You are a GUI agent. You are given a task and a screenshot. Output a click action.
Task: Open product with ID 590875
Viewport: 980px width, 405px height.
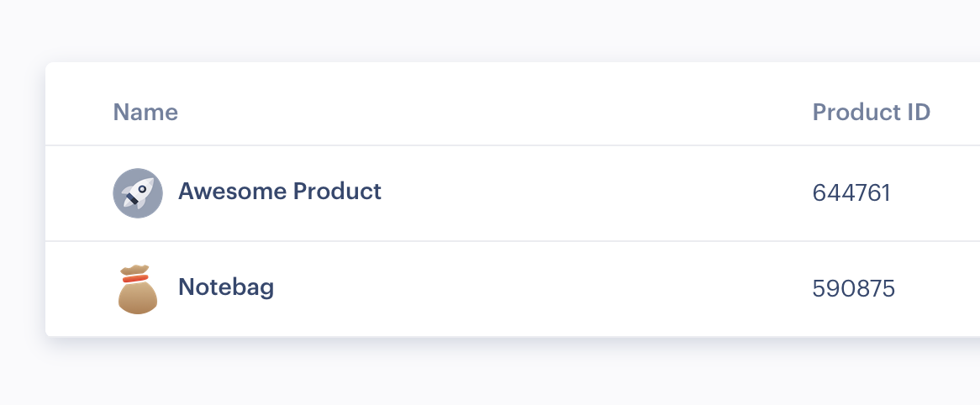[853, 289]
